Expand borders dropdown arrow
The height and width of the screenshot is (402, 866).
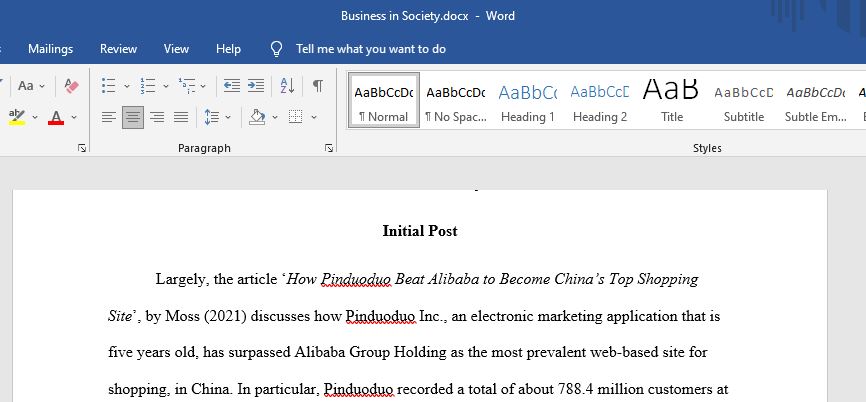pyautogui.click(x=314, y=118)
